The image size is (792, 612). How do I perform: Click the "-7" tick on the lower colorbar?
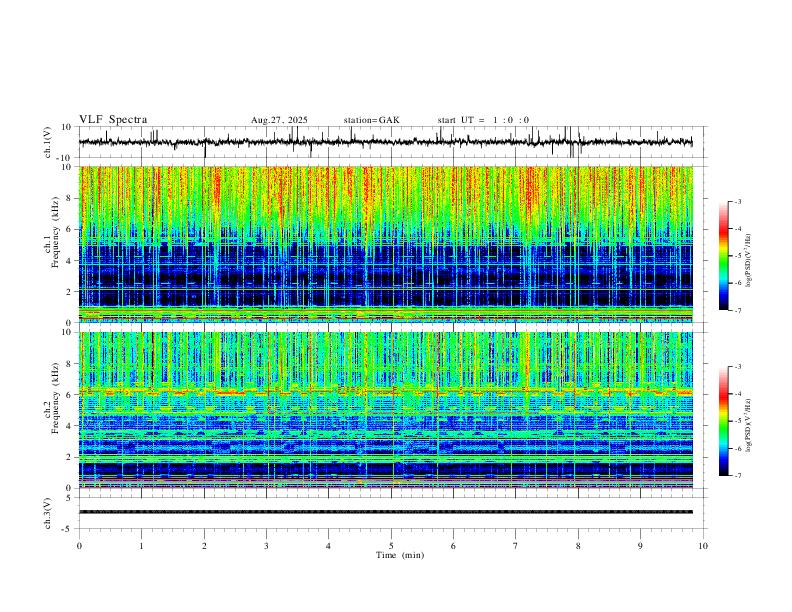(x=738, y=475)
